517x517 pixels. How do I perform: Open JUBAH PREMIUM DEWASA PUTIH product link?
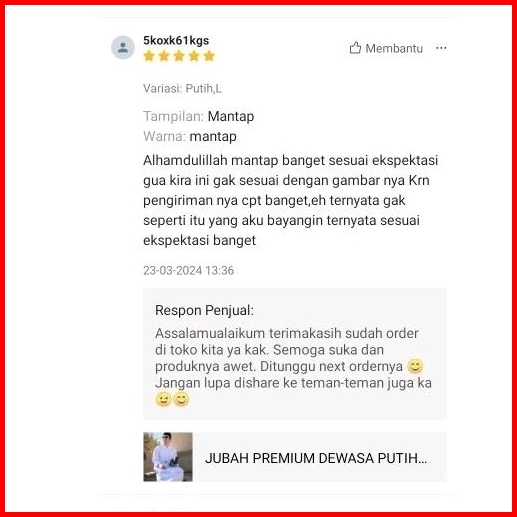[316, 458]
